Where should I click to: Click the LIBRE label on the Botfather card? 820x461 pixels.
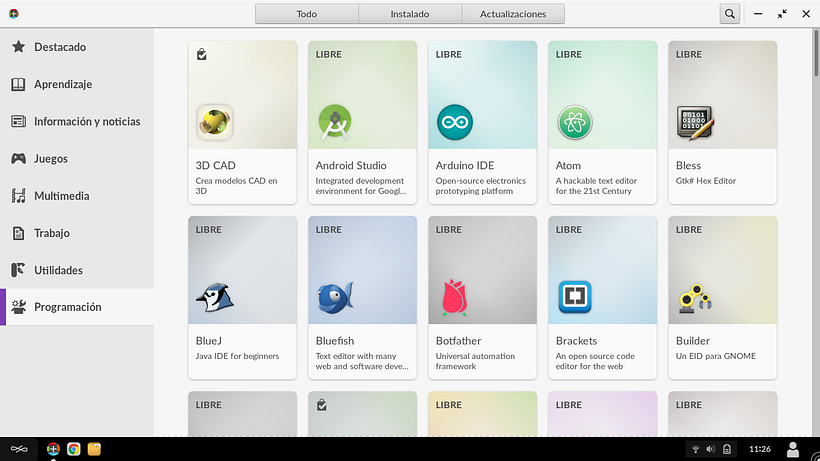449,229
